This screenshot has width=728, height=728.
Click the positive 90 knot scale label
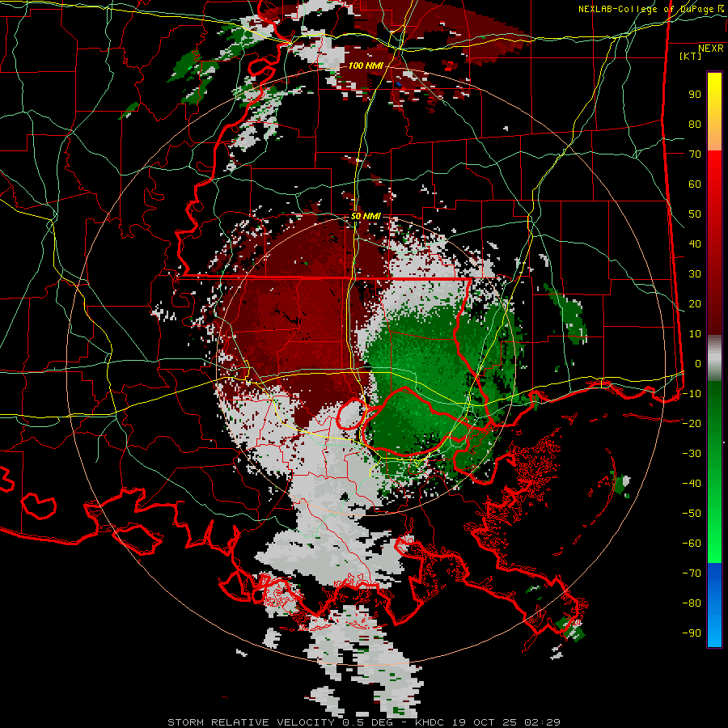pyautogui.click(x=695, y=95)
